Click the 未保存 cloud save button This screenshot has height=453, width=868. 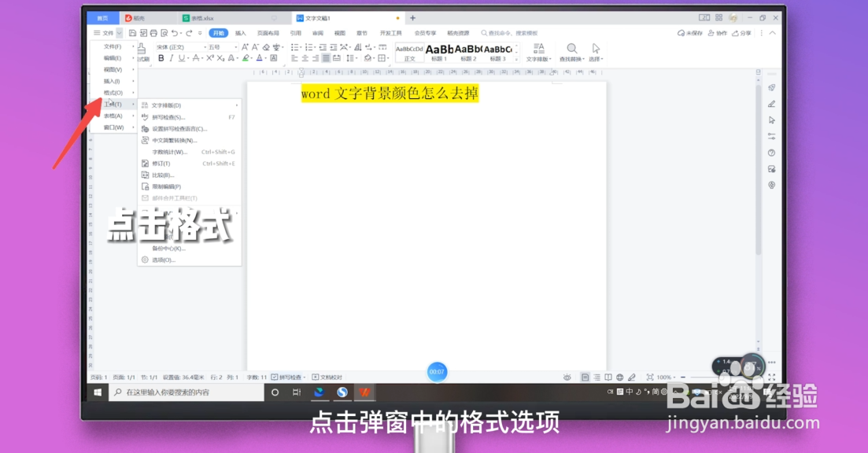point(689,33)
